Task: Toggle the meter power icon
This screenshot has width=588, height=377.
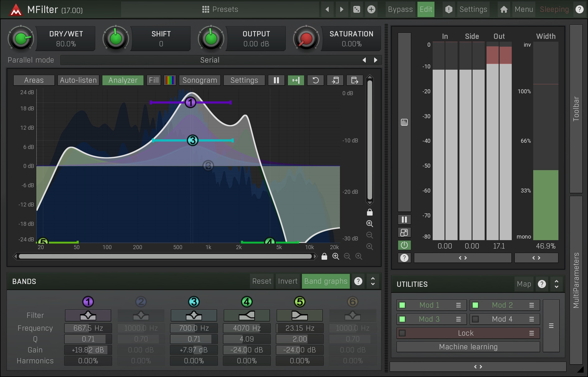Action: [x=404, y=245]
